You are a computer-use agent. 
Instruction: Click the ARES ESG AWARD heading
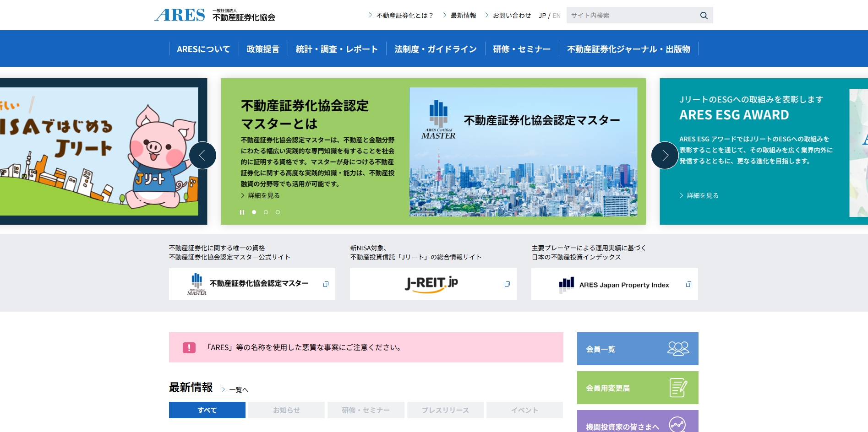tap(734, 115)
